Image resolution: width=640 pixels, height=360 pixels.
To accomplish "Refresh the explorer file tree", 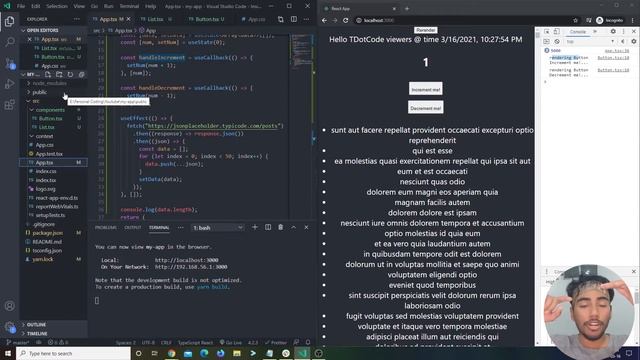I will click(x=70, y=75).
